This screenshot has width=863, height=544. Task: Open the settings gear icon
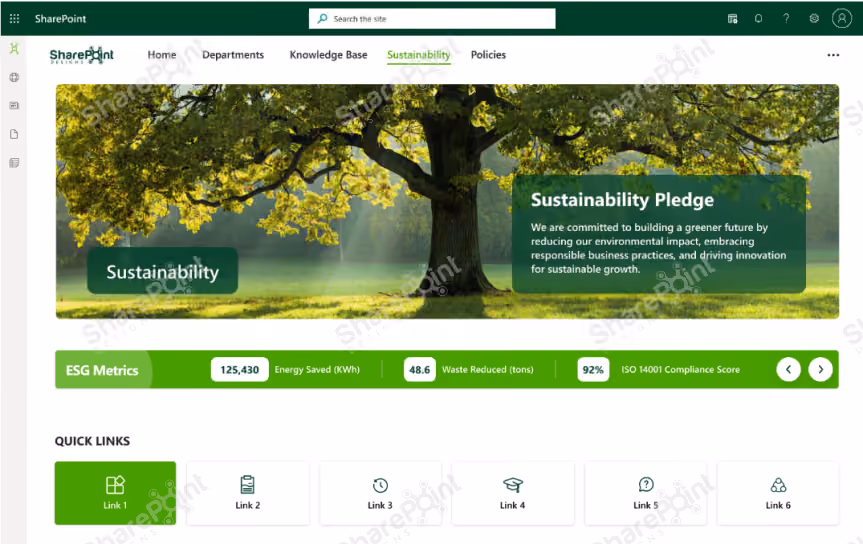point(814,19)
